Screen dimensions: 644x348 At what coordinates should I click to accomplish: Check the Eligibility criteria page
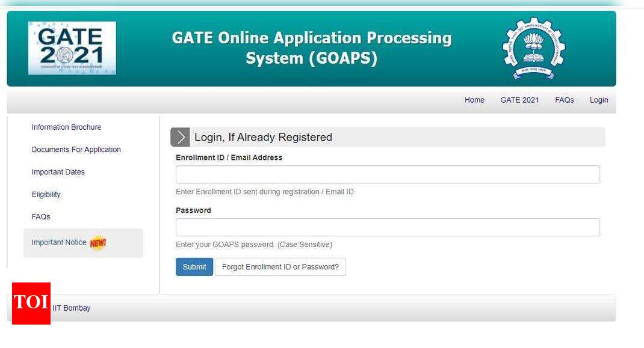coord(46,194)
